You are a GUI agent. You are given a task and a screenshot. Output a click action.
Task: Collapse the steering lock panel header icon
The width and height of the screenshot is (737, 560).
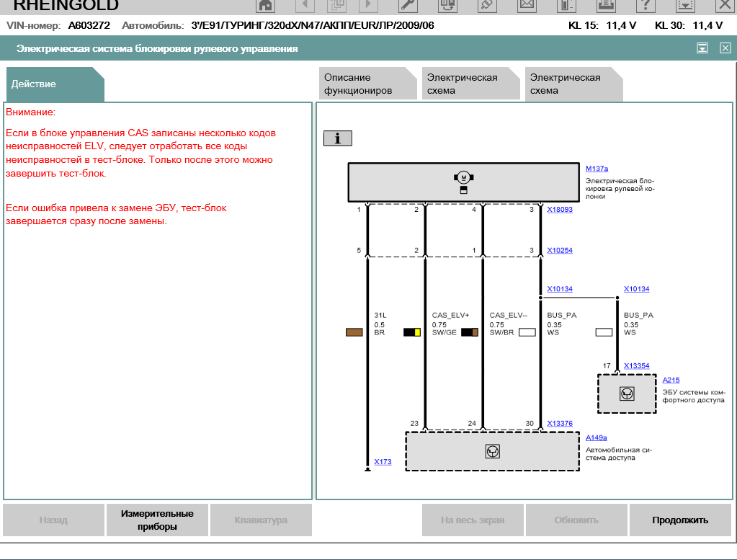[702, 48]
